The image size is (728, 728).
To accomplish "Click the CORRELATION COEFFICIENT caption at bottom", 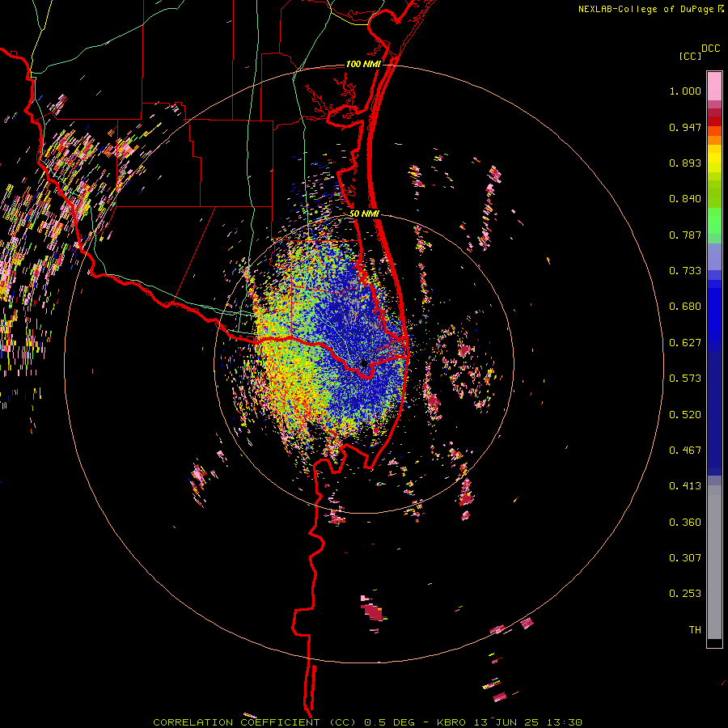I will [368, 722].
